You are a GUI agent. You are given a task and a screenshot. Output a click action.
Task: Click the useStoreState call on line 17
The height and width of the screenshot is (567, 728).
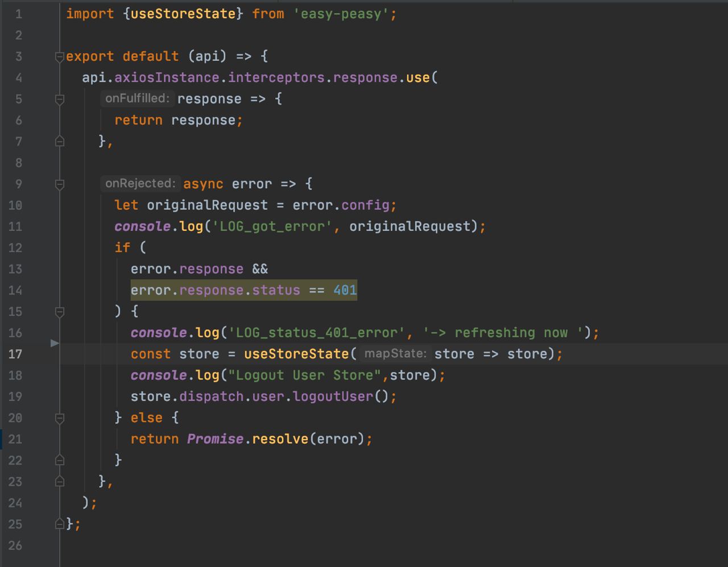click(296, 354)
